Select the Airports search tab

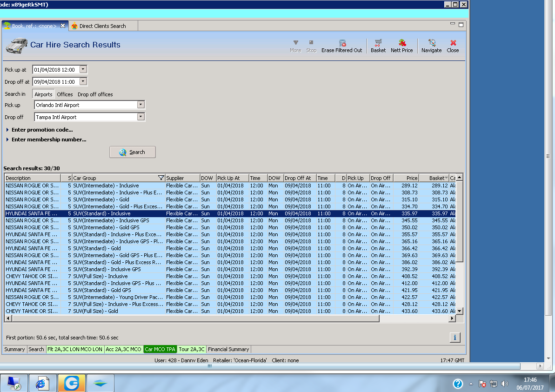44,94
